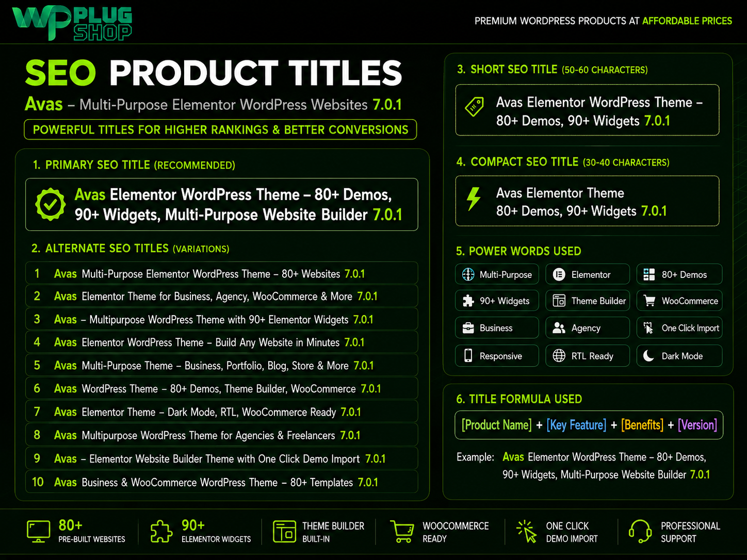Select alternate title 10 '80+ Templates'

(222, 482)
